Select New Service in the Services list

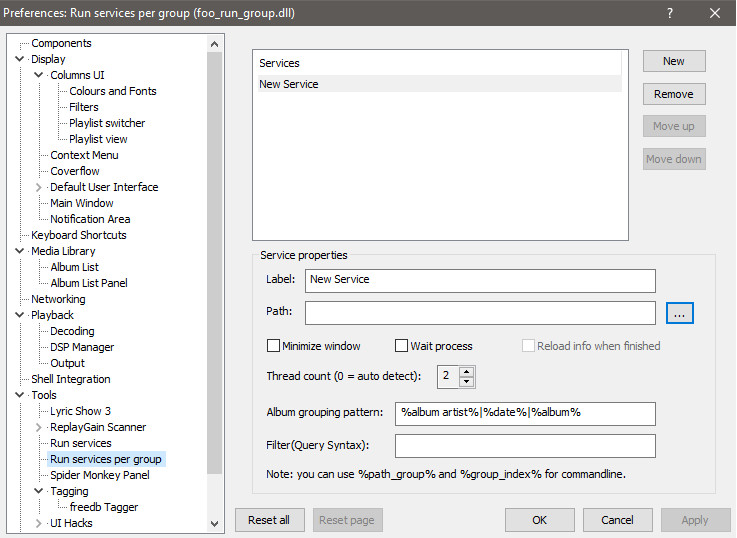pyautogui.click(x=289, y=84)
